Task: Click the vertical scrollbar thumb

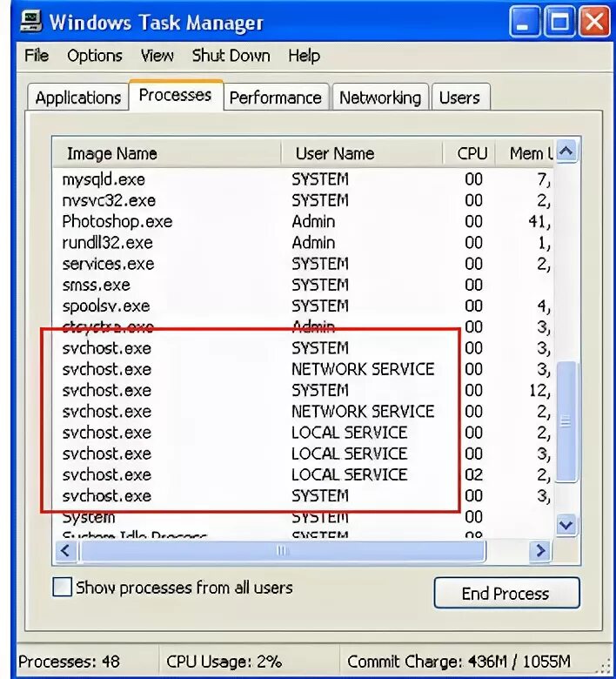Action: [x=566, y=421]
